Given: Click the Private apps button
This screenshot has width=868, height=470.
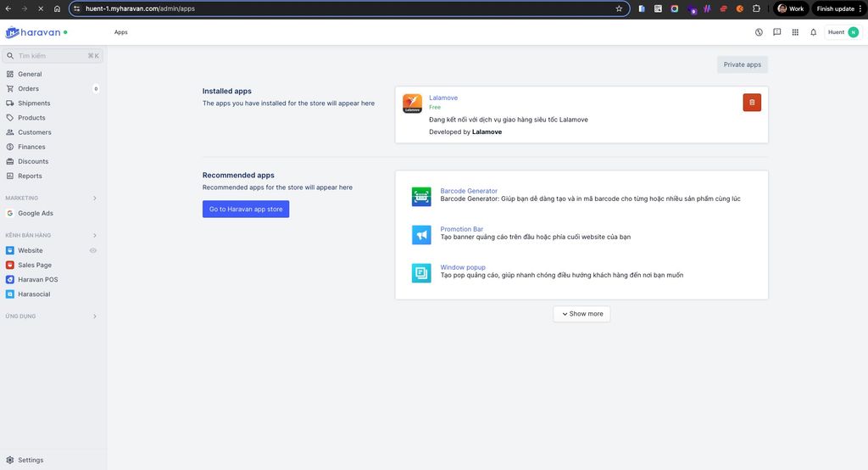Looking at the screenshot, I should click(742, 64).
